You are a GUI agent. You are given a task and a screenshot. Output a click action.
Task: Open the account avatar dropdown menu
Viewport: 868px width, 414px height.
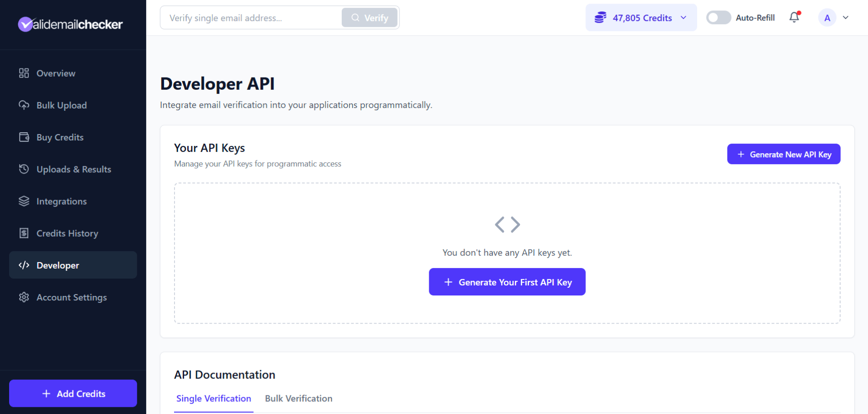click(x=835, y=17)
